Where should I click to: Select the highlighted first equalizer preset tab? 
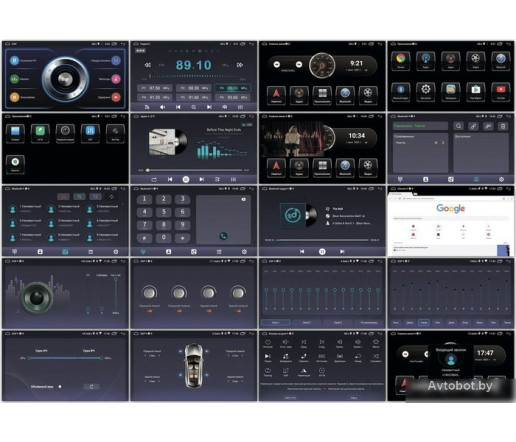[275, 323]
